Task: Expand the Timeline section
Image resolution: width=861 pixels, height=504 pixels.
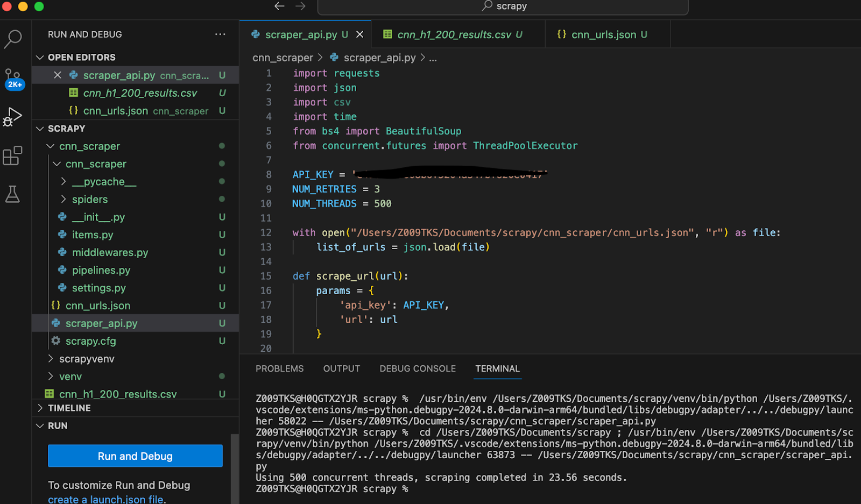Action: pyautogui.click(x=136, y=408)
